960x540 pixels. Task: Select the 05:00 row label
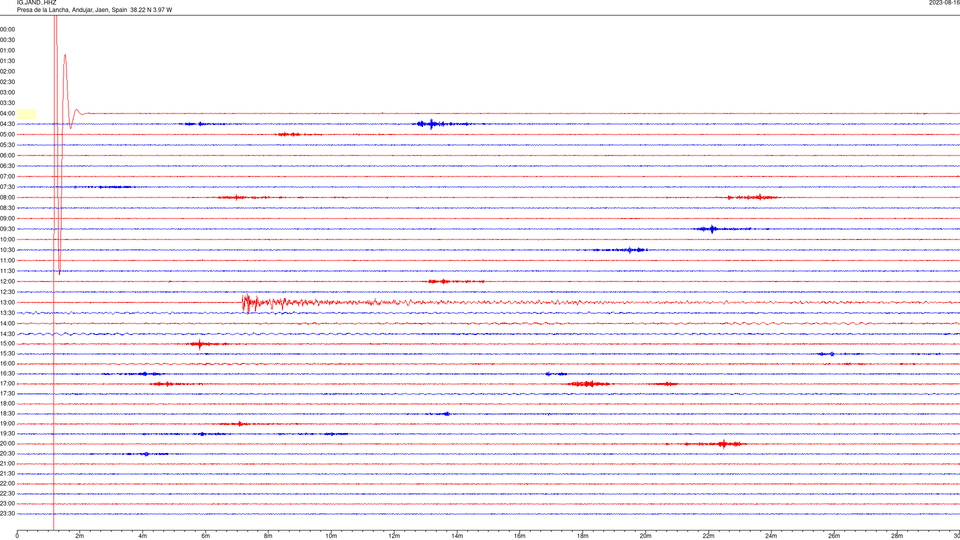click(7, 135)
